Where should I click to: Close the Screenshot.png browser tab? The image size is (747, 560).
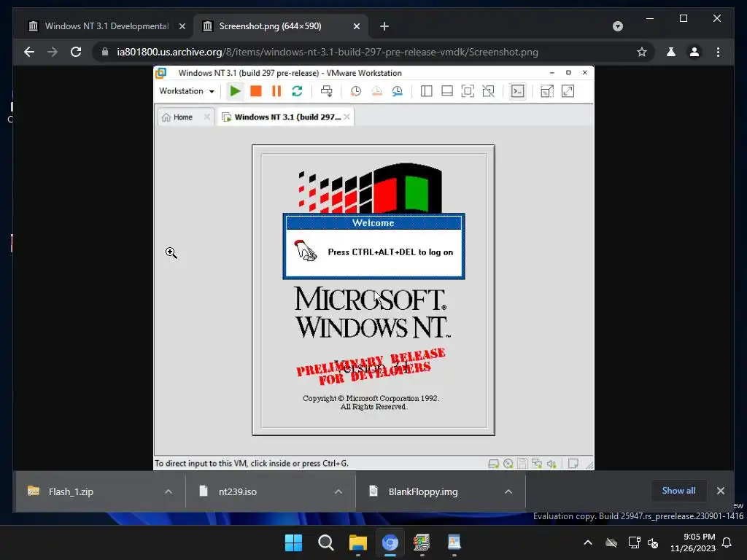[x=356, y=26]
